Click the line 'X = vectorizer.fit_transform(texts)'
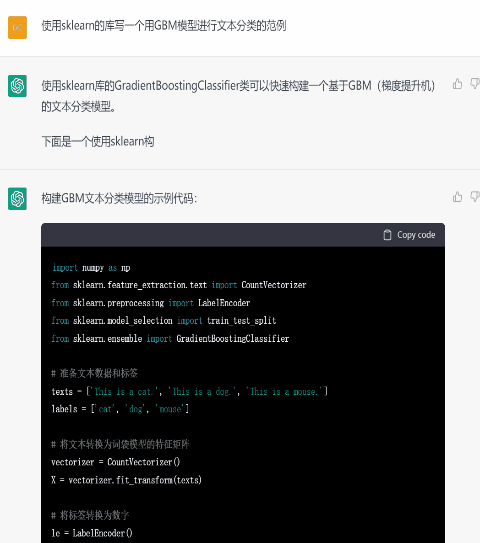 pyautogui.click(x=126, y=480)
